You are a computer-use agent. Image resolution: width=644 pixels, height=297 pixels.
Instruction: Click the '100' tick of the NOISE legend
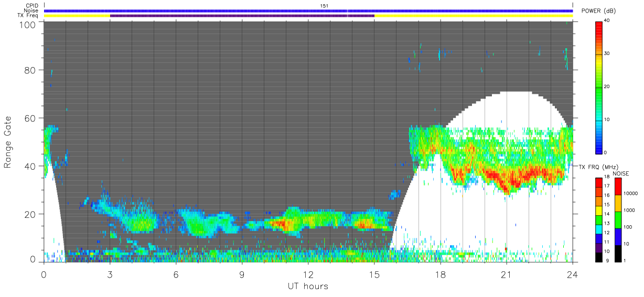pyautogui.click(x=628, y=227)
